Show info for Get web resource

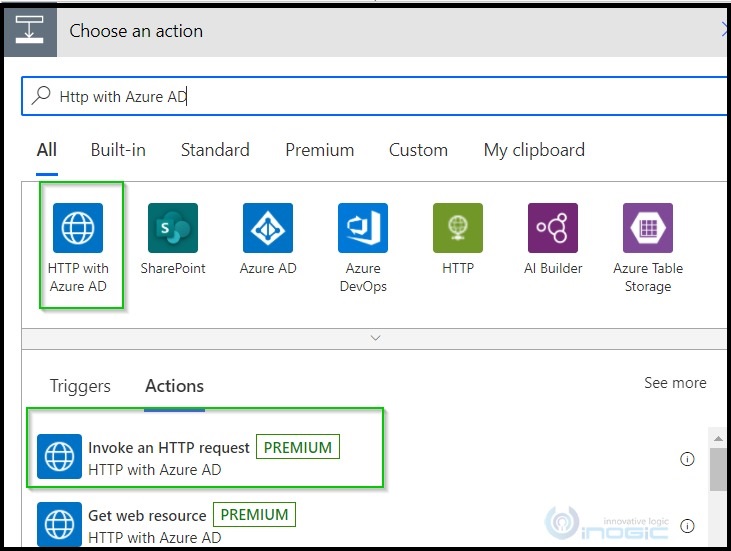click(687, 526)
